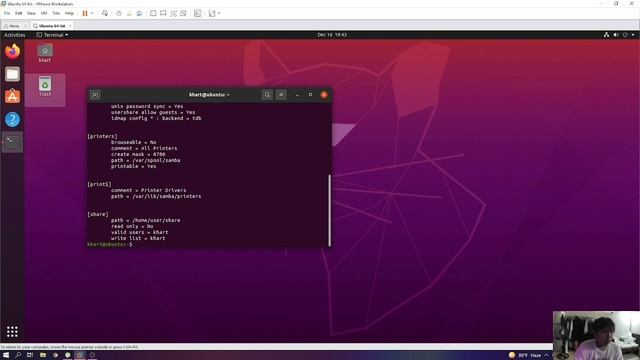Open the Activities overview
This screenshot has height=360, width=640.
[15, 35]
